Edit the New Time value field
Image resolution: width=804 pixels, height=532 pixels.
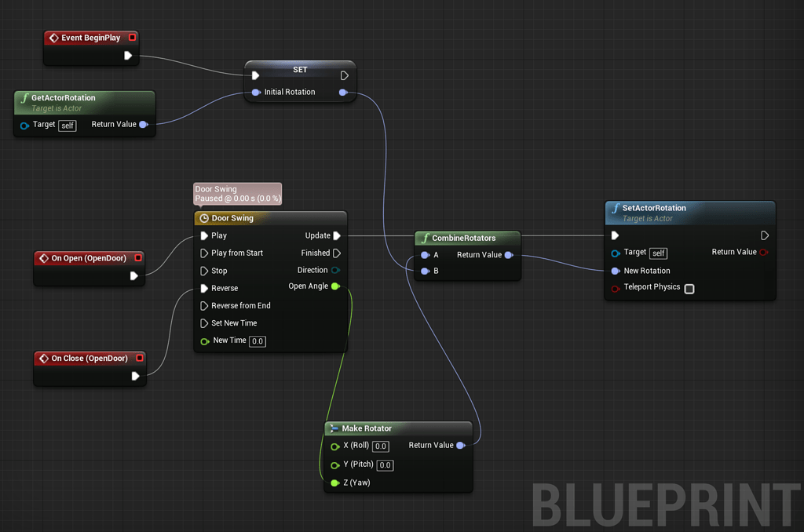tap(258, 341)
